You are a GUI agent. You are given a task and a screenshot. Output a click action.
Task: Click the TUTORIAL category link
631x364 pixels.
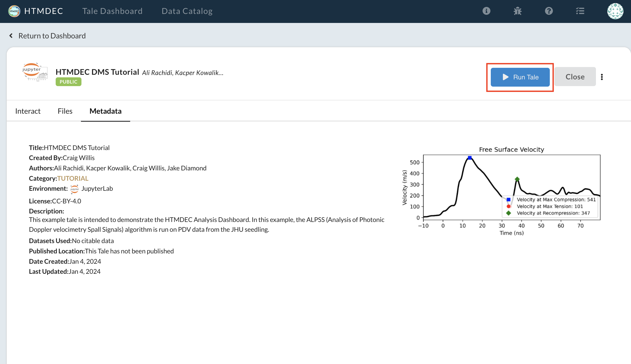click(x=73, y=178)
